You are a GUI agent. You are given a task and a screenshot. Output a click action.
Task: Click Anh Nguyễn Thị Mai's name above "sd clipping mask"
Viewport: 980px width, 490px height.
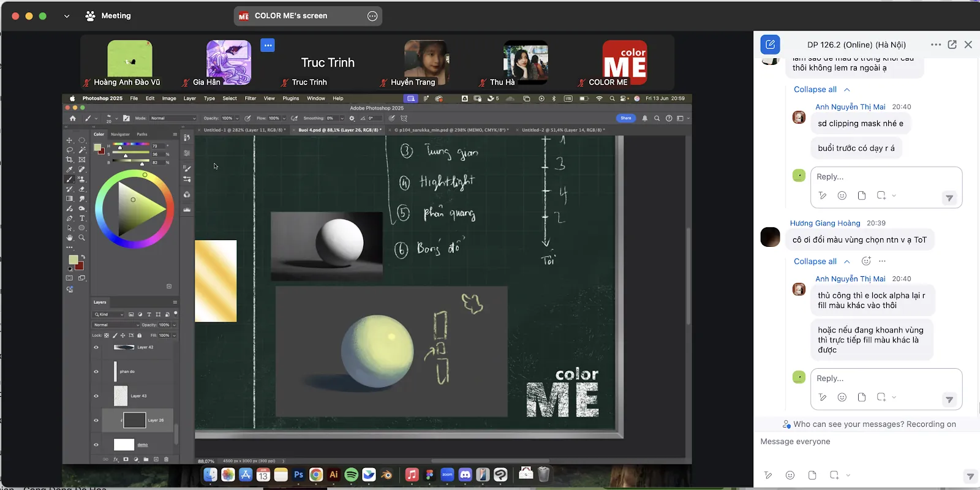click(850, 107)
